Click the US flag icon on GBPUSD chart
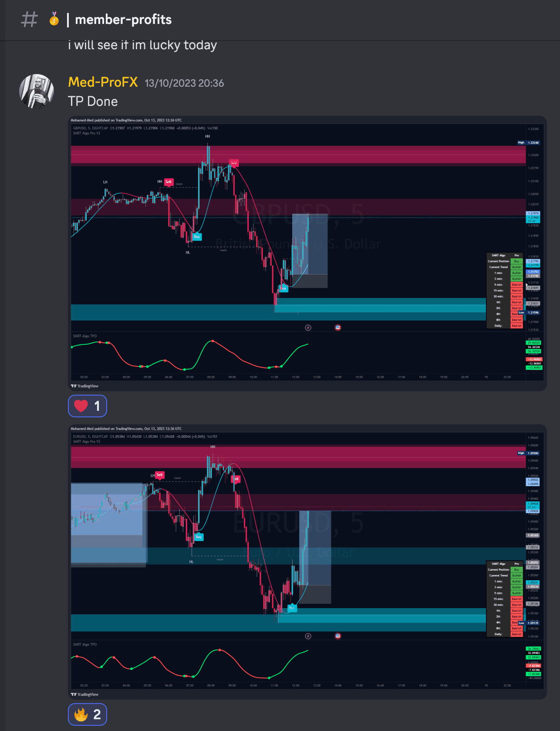The image size is (560, 731). pyautogui.click(x=338, y=328)
